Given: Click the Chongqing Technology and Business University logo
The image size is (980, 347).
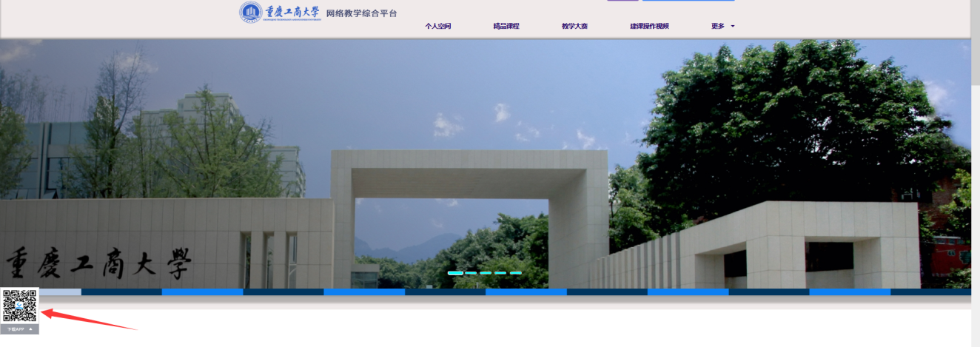Looking at the screenshot, I should pyautogui.click(x=280, y=13).
